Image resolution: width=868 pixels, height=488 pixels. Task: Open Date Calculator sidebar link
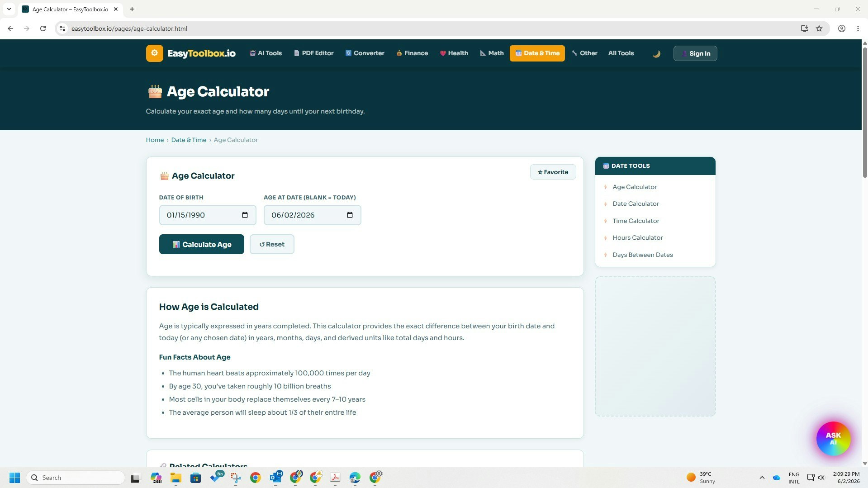(636, 204)
